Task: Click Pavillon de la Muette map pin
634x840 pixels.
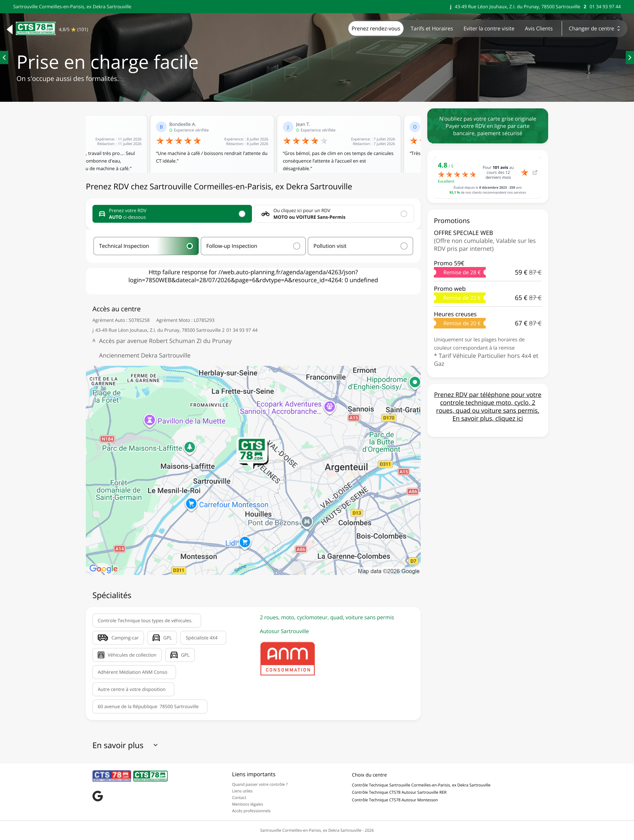Action: pos(150,420)
